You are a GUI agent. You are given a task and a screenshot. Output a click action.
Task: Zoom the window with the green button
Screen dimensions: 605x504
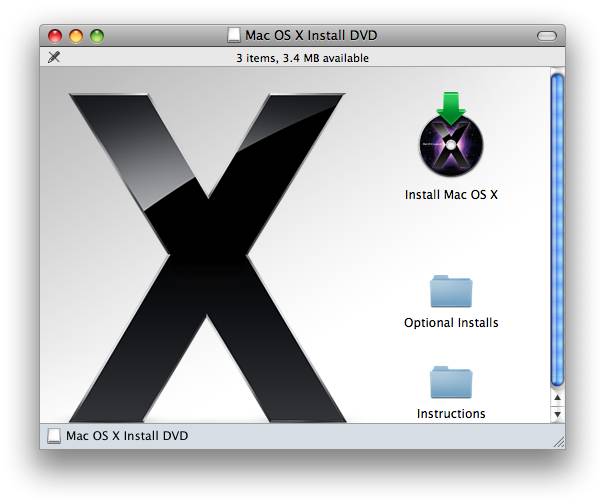coord(97,36)
